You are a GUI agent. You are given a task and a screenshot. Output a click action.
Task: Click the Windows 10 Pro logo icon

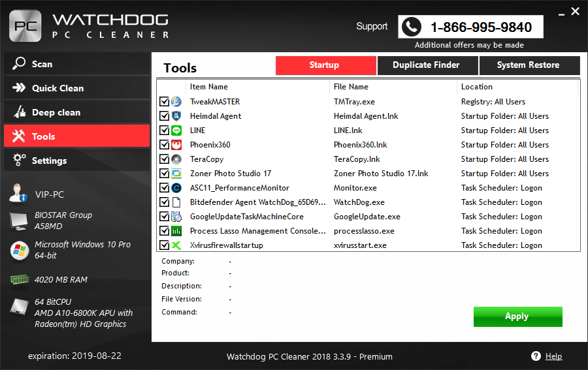pos(20,250)
